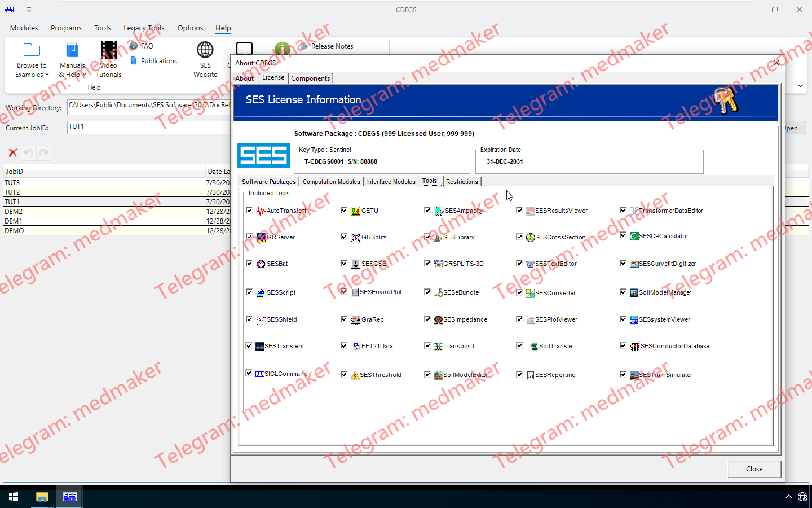
Task: Toggle the SESTrainSimulator checkbox
Action: pos(623,374)
